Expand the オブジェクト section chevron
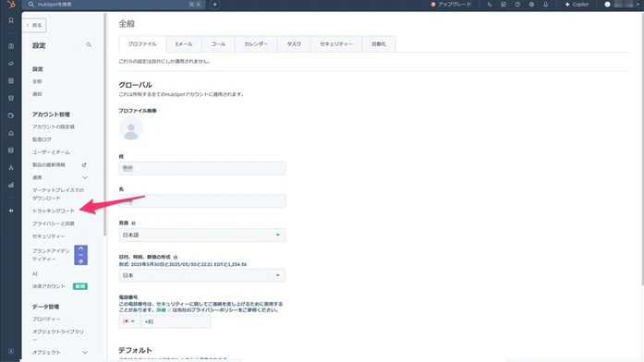The image size is (644, 362). click(85, 353)
